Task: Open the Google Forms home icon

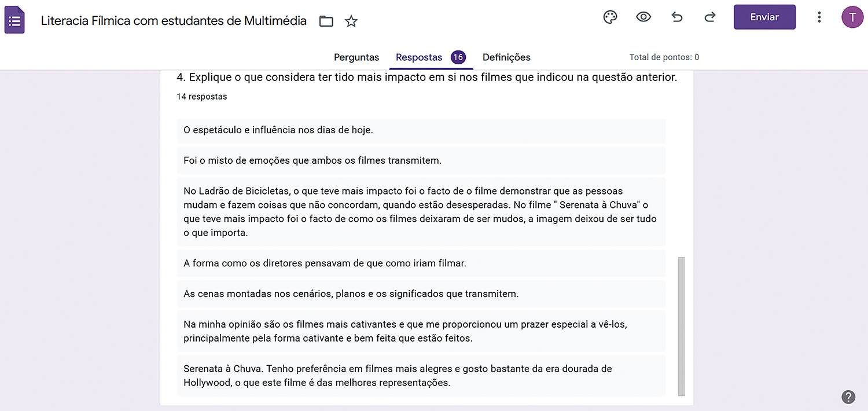Action: click(14, 20)
